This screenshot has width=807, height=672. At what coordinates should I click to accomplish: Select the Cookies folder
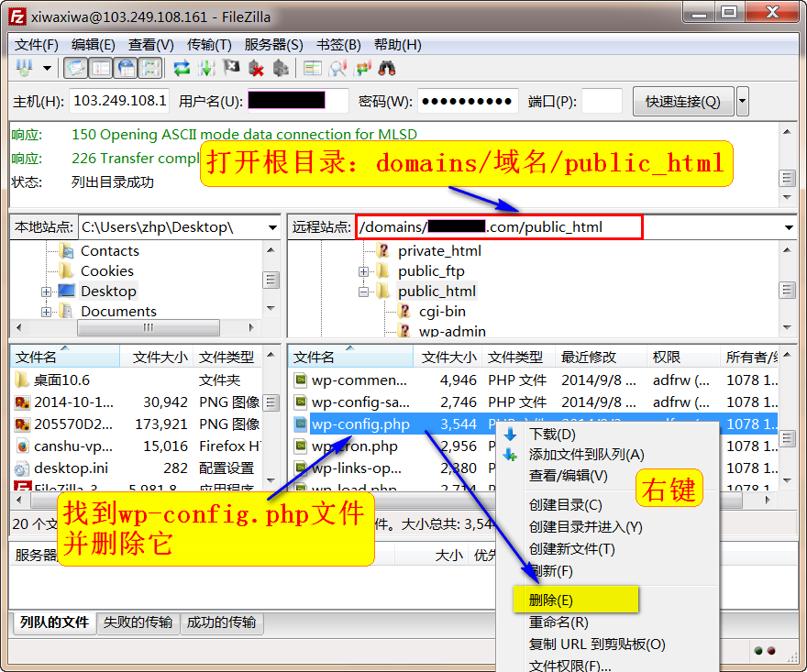tap(106, 271)
